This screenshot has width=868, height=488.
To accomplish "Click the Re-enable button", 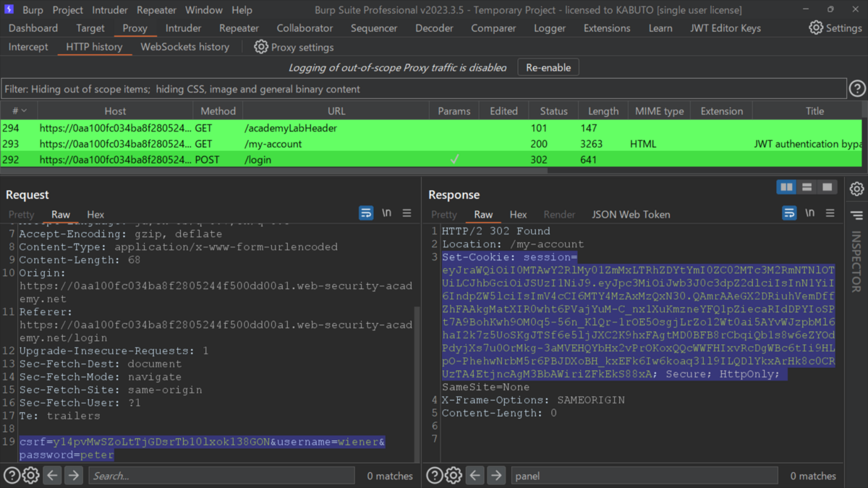I will click(548, 68).
